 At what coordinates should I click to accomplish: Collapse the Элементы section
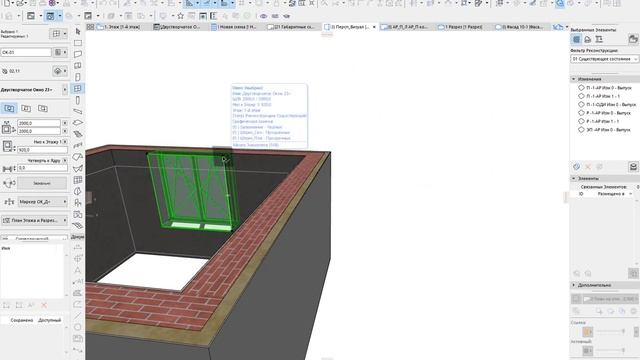(x=574, y=178)
